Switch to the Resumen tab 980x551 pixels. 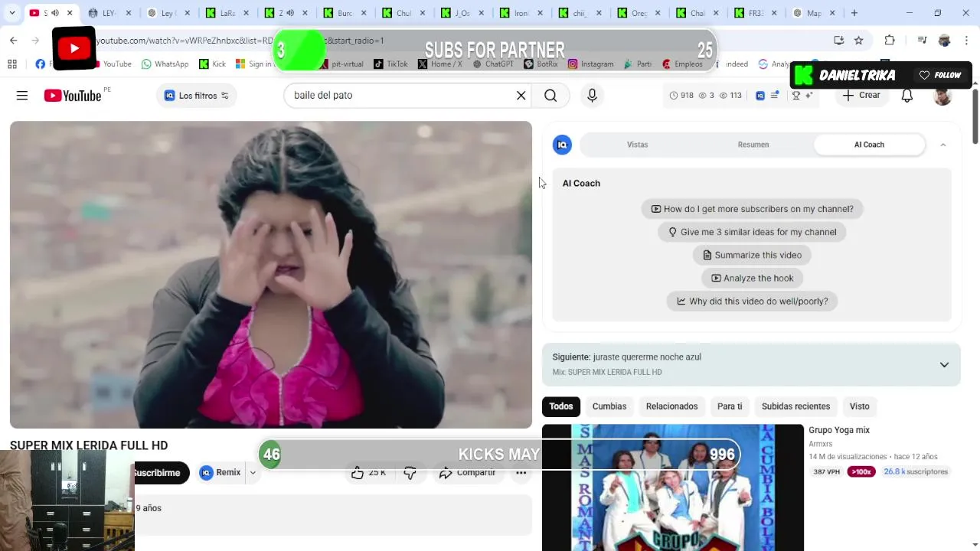click(x=753, y=145)
